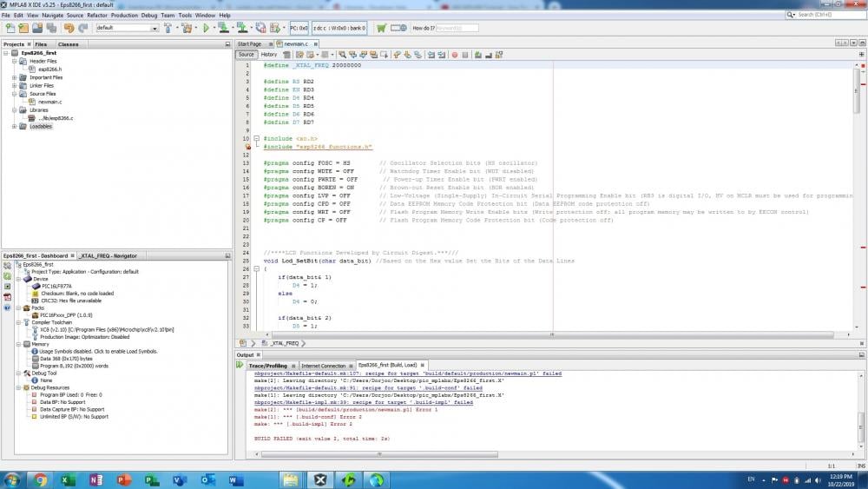Click the shopping cart icon in toolbar
The height and width of the screenshot is (489, 868).
pyautogui.click(x=381, y=28)
